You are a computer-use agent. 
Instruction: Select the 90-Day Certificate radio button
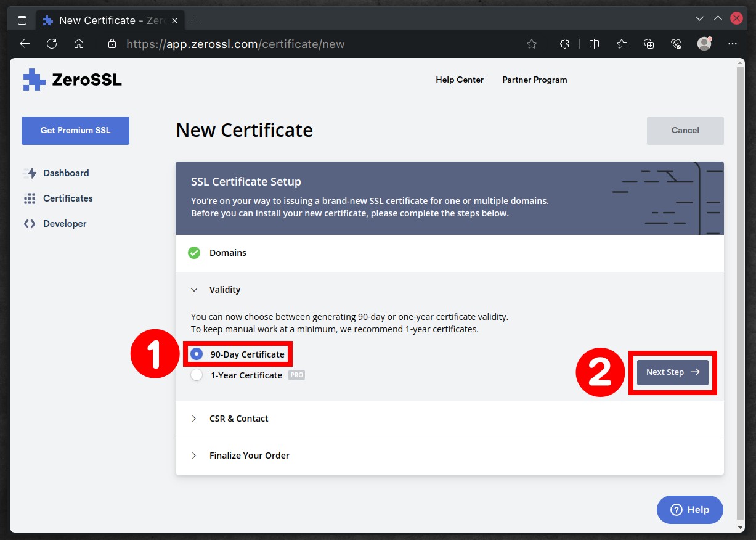197,354
